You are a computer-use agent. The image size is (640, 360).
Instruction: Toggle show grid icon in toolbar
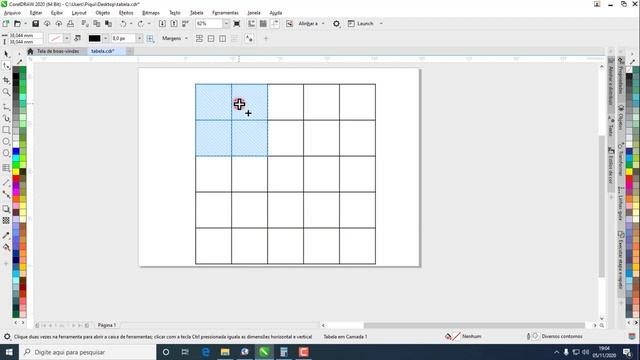(263, 24)
